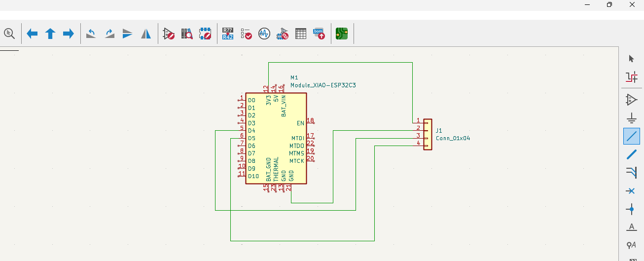Navigate up one sheet in hierarchy
Viewport: 644px width, 261px height.
coord(50,34)
